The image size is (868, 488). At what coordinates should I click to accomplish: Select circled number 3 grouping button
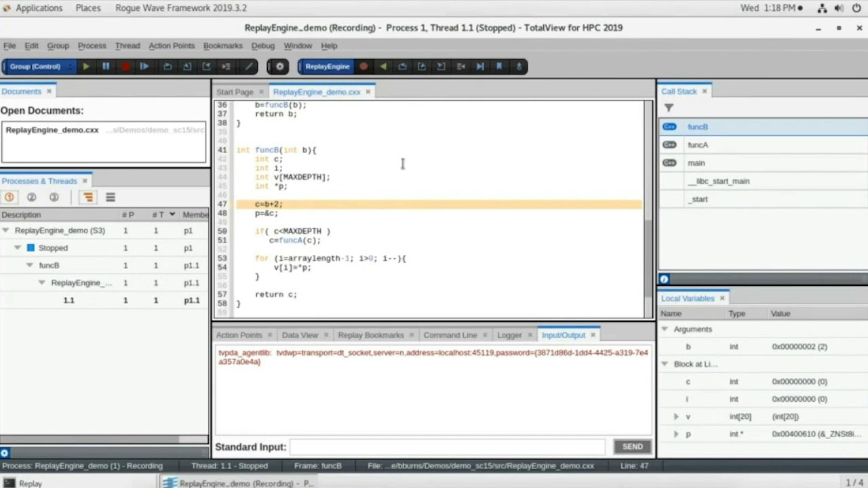(x=54, y=197)
